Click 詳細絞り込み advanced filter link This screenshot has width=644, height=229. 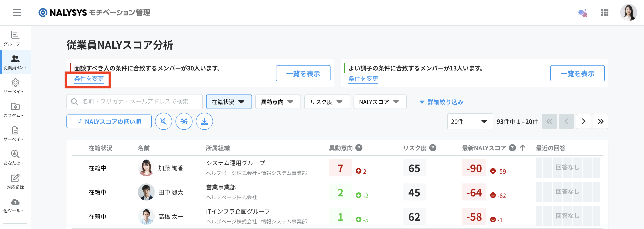[441, 102]
